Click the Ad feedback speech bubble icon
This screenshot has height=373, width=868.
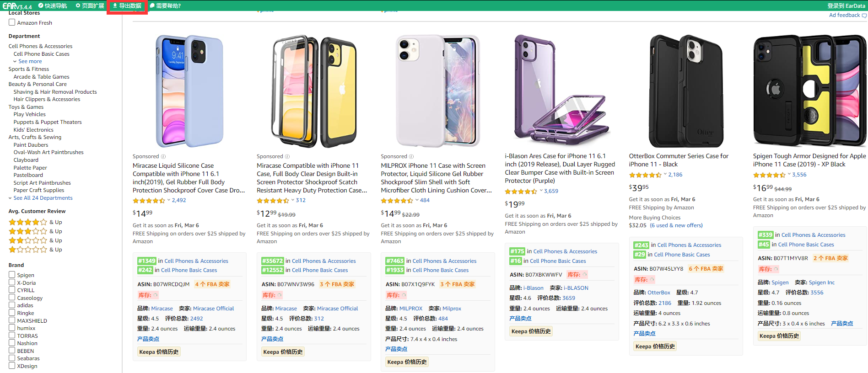click(864, 16)
